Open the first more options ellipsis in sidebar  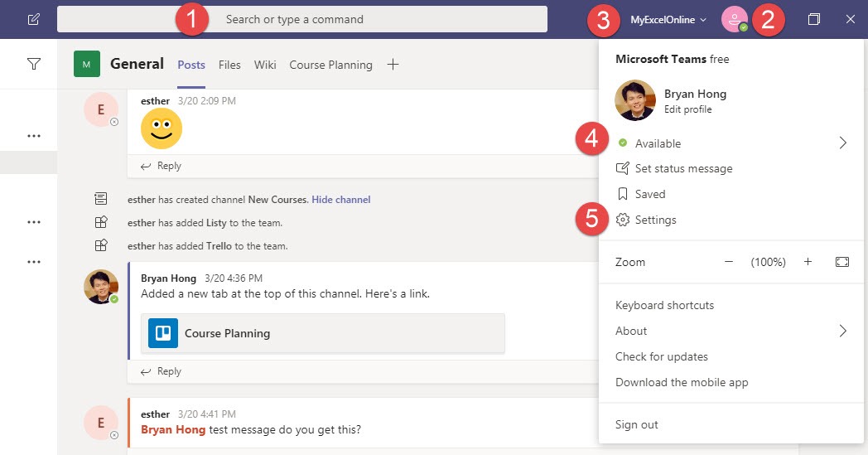tap(34, 136)
